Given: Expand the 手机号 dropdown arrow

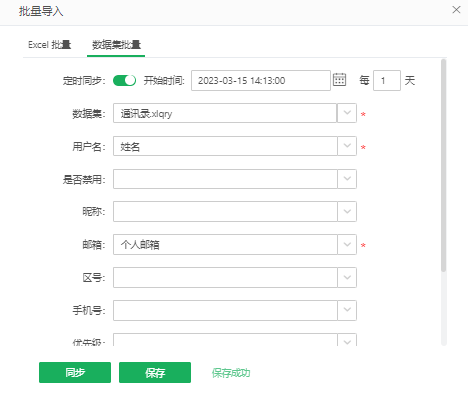Looking at the screenshot, I should tap(347, 310).
